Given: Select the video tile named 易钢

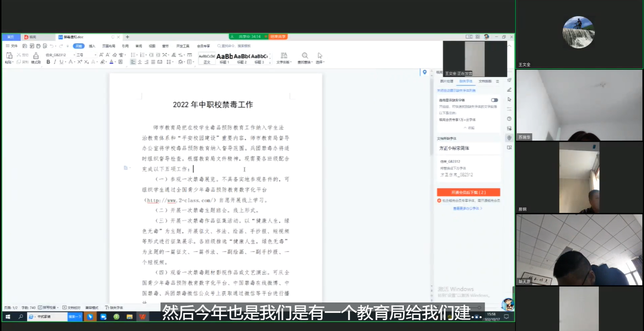Looking at the screenshot, I should [x=579, y=177].
